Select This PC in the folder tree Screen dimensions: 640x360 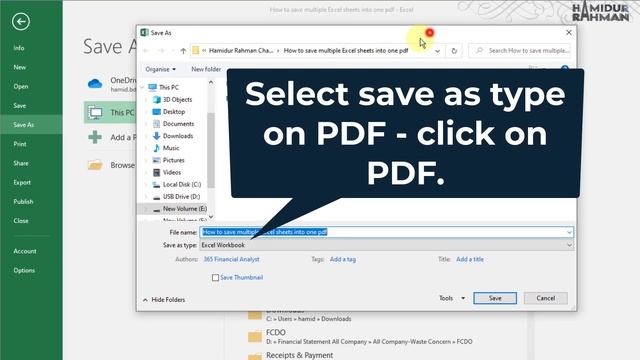click(169, 87)
